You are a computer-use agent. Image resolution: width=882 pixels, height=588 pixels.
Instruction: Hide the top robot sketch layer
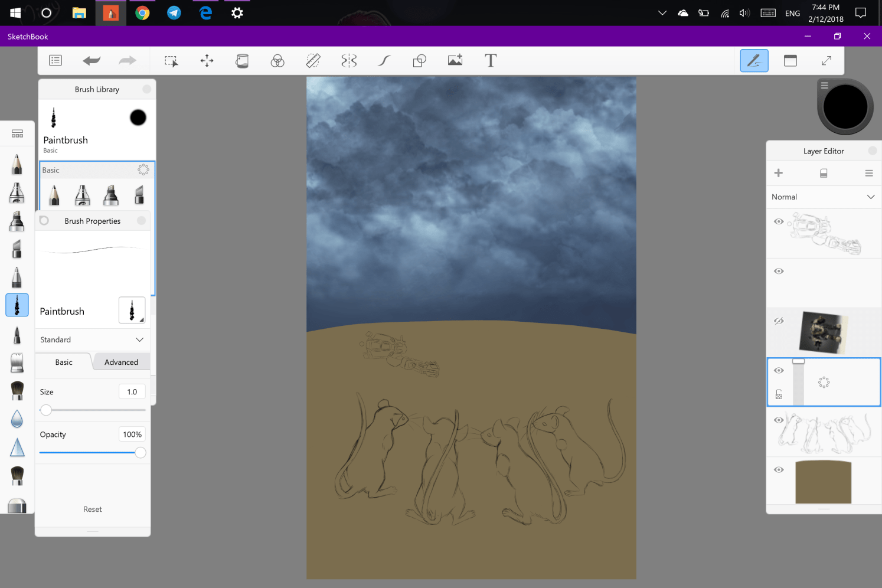point(779,221)
